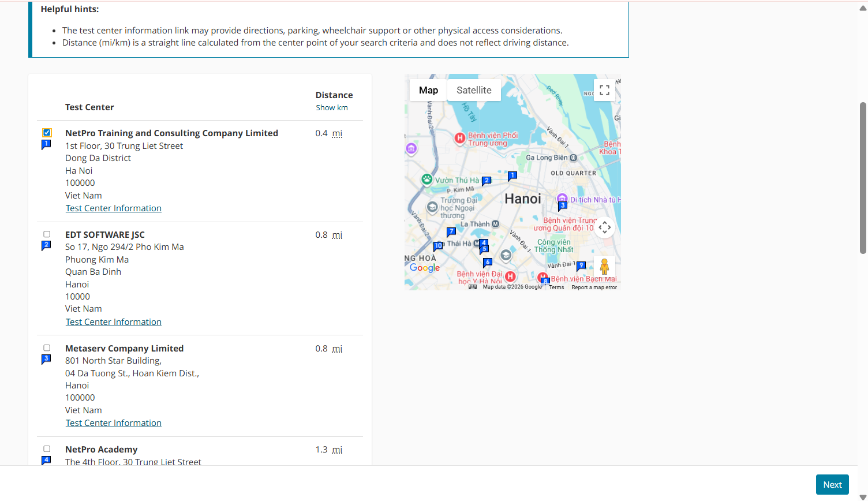Open map keyboard shortcuts icon

click(473, 287)
